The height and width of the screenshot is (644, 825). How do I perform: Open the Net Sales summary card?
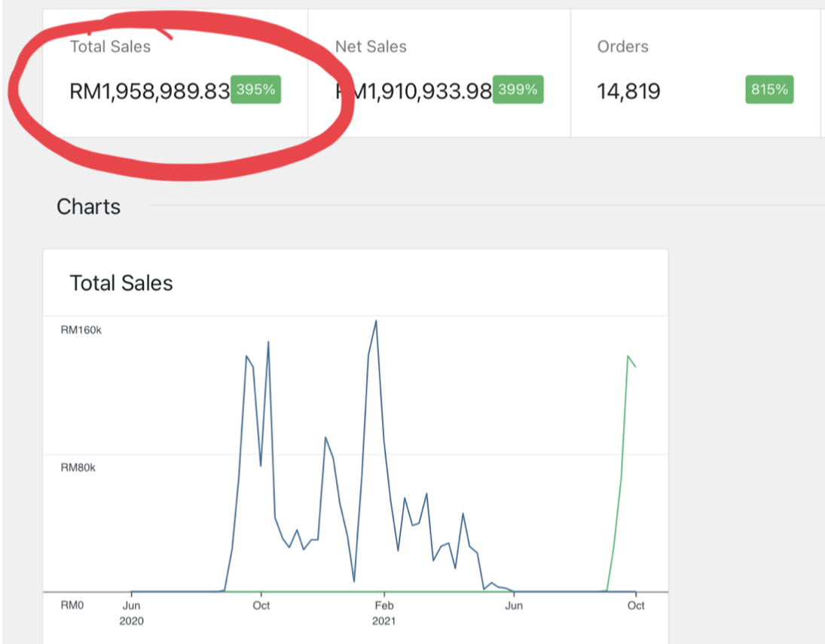439,73
